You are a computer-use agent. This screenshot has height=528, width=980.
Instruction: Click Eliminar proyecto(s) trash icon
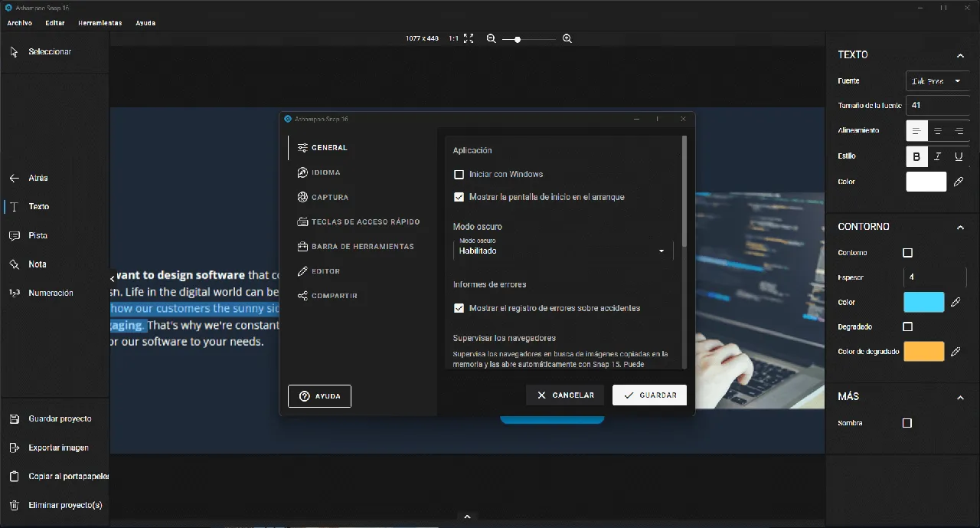(x=14, y=505)
